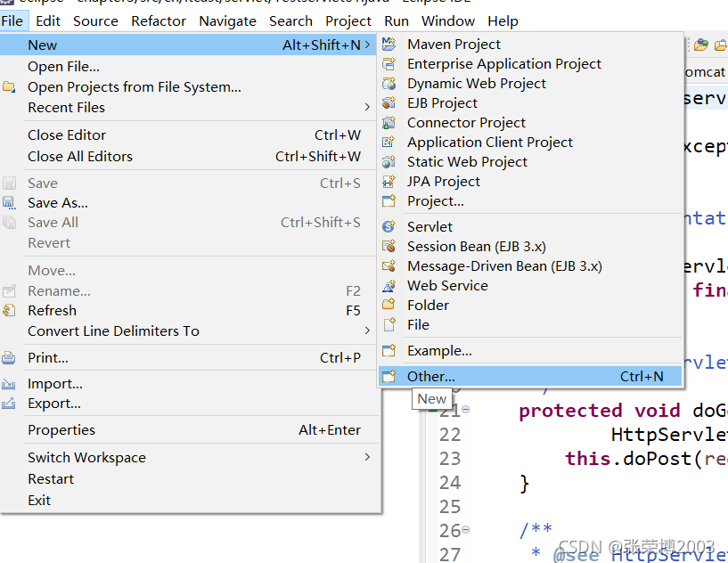The width and height of the screenshot is (728, 563).
Task: Select Close Editor menu entry
Action: [x=188, y=135]
